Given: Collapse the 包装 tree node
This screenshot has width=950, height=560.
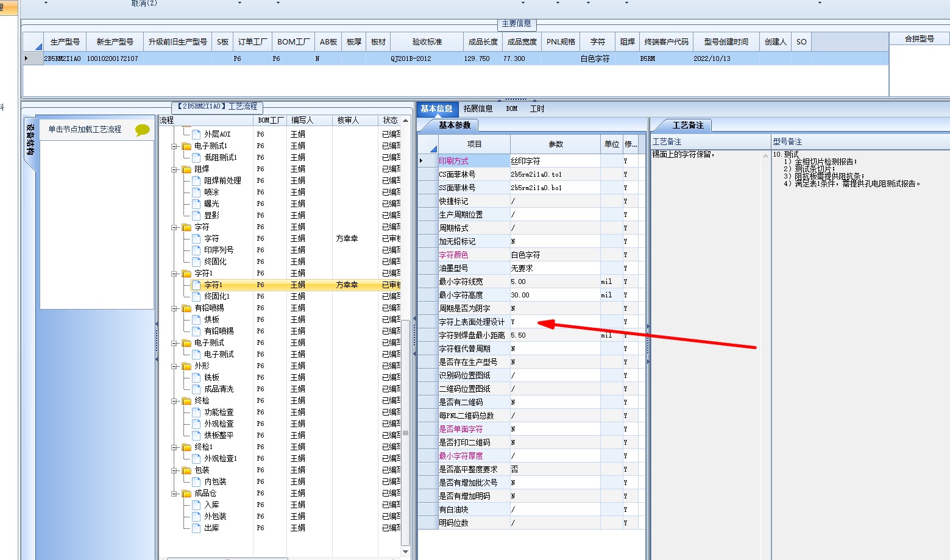Looking at the screenshot, I should [174, 470].
